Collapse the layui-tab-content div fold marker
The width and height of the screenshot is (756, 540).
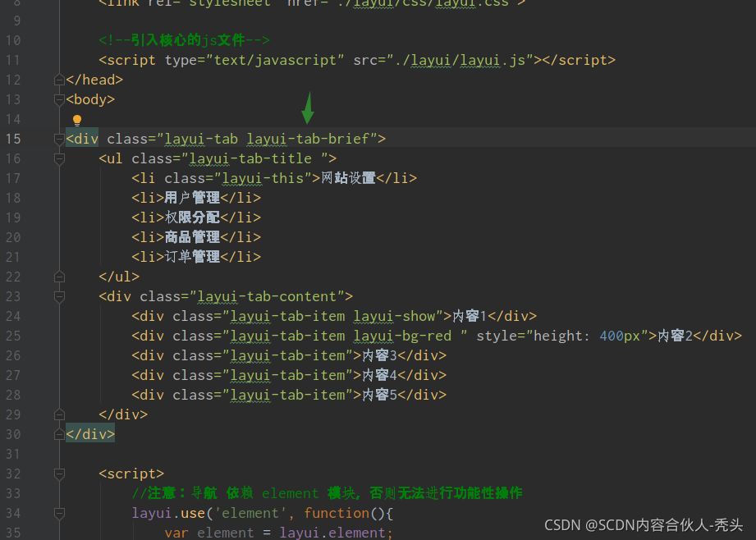pyautogui.click(x=59, y=296)
